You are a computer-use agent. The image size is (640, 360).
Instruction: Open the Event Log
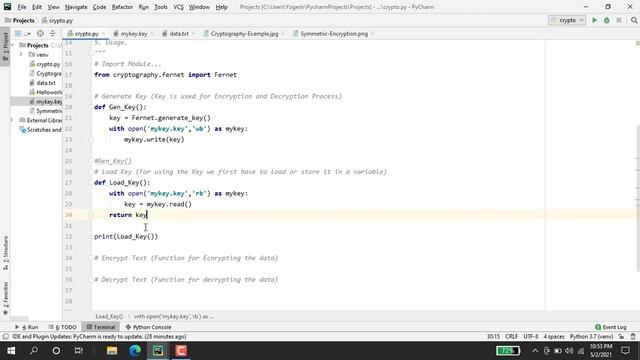point(611,327)
